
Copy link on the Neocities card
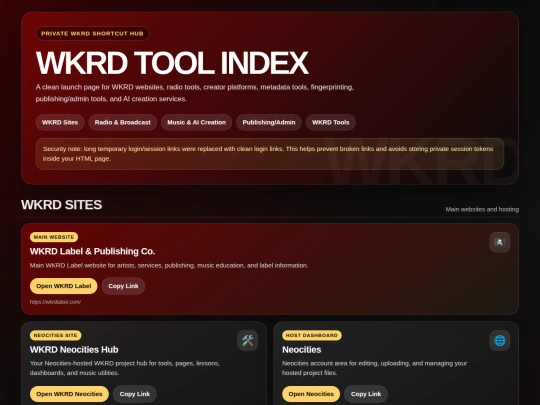[366, 394]
